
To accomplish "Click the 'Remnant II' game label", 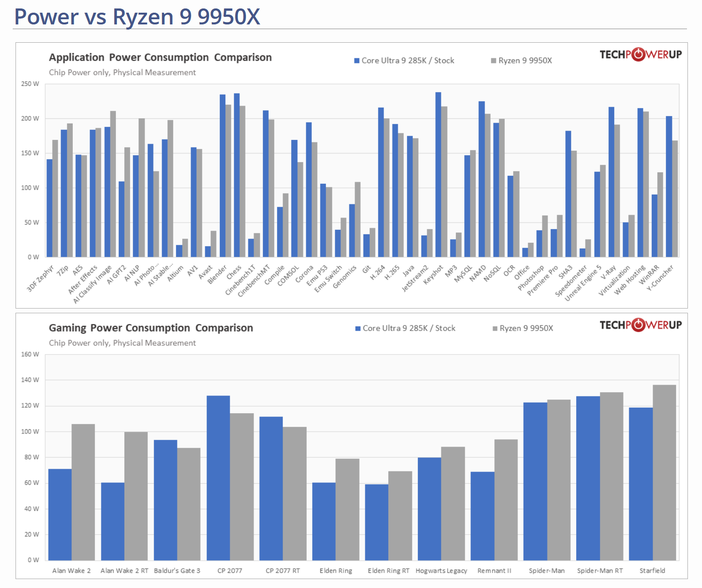I will [494, 571].
